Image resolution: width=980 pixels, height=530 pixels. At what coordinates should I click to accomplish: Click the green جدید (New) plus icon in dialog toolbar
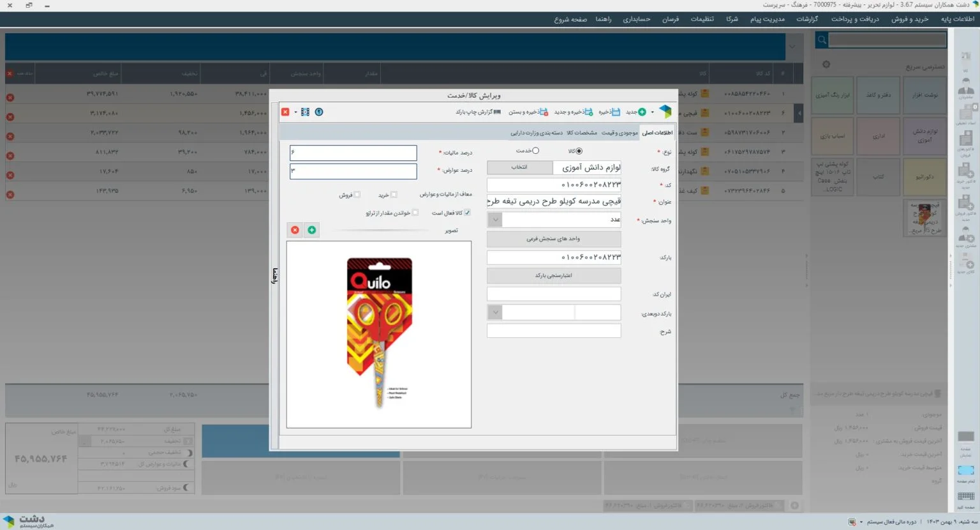pos(642,112)
